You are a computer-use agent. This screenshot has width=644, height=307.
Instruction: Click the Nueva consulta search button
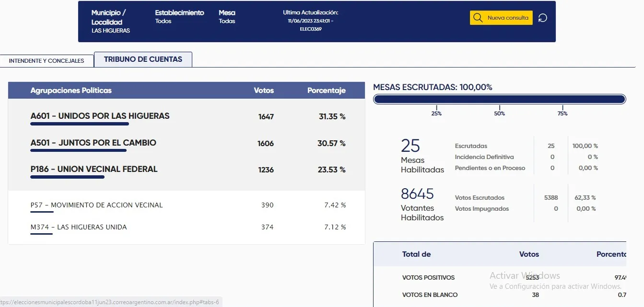[x=501, y=18]
